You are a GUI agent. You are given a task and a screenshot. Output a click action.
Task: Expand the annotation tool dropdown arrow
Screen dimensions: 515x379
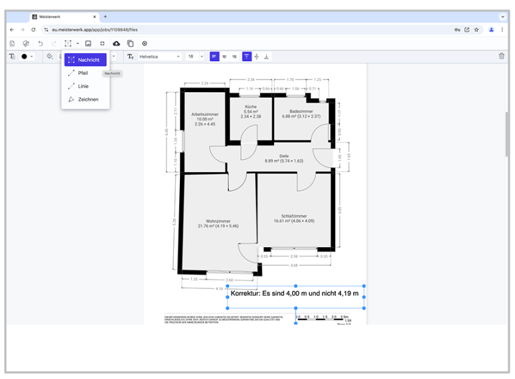pyautogui.click(x=78, y=43)
